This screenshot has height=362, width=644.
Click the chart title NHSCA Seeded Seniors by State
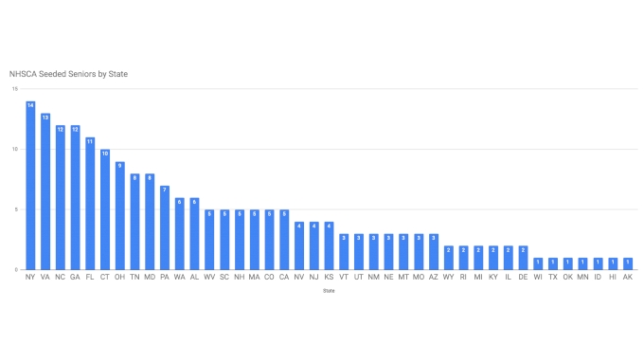click(x=68, y=74)
